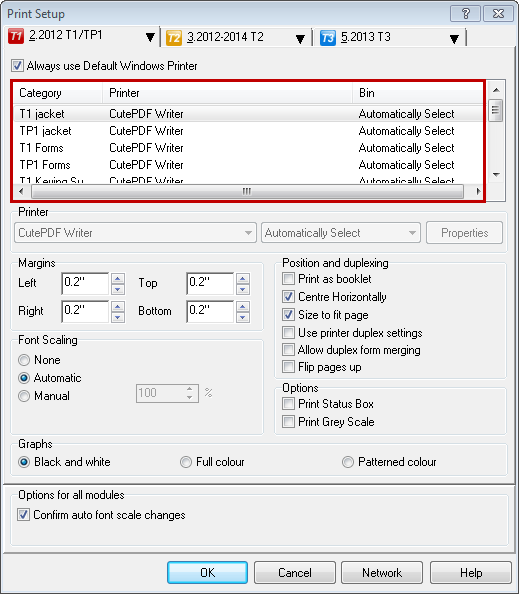
Task: Click the red T1 module icon
Action: click(16, 36)
